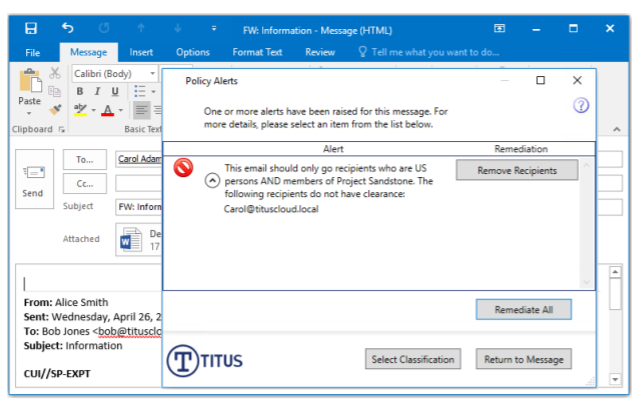Open Customize Quick Access Toolbar dropdown

[x=214, y=28]
